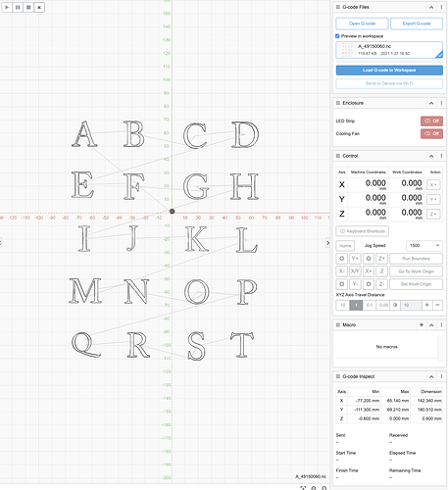This screenshot has width=448, height=490.
Task: Open the Jog Speed 1500 dropdown
Action: pyautogui.click(x=424, y=245)
